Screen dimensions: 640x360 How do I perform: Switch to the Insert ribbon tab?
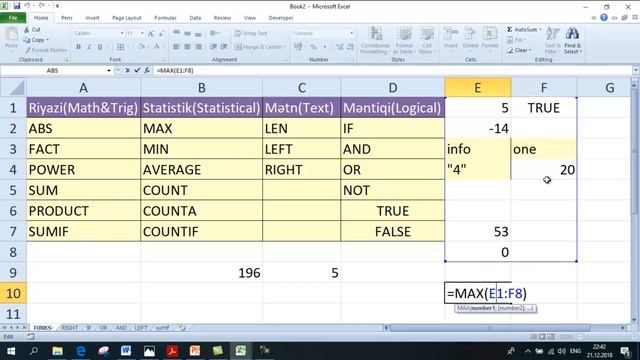click(92, 18)
